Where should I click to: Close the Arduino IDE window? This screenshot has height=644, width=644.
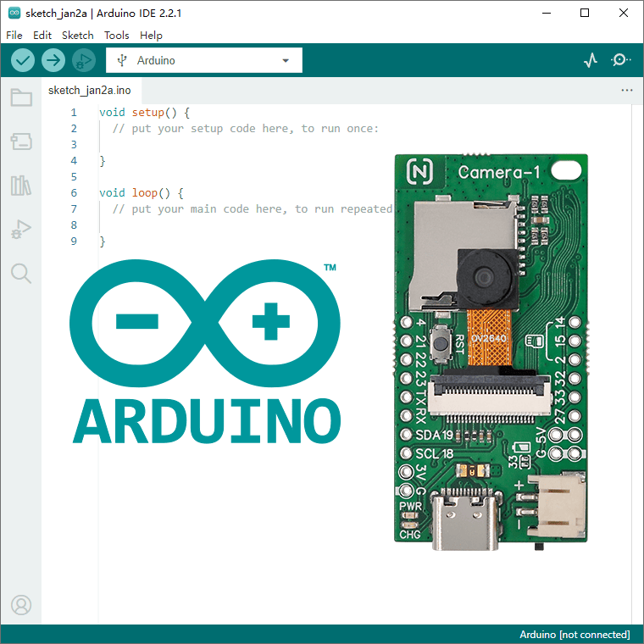click(623, 14)
